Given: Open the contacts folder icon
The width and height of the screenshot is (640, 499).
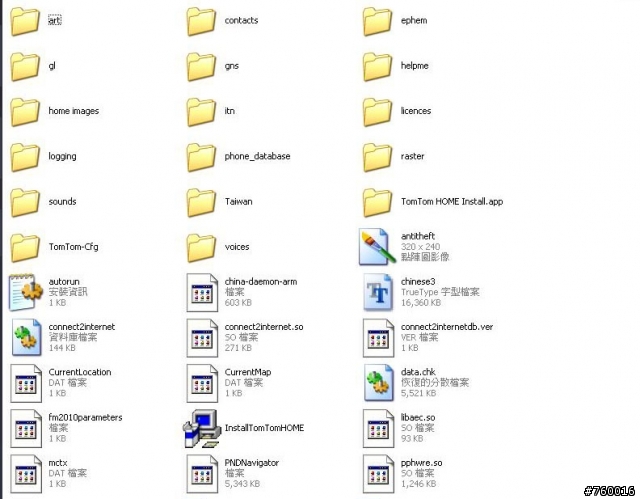Looking at the screenshot, I should coord(201,21).
